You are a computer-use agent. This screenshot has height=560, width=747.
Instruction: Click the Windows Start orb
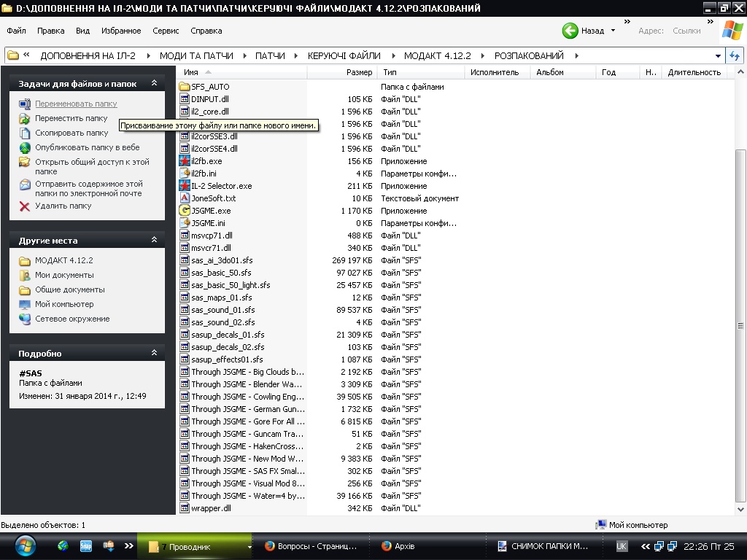(25, 546)
